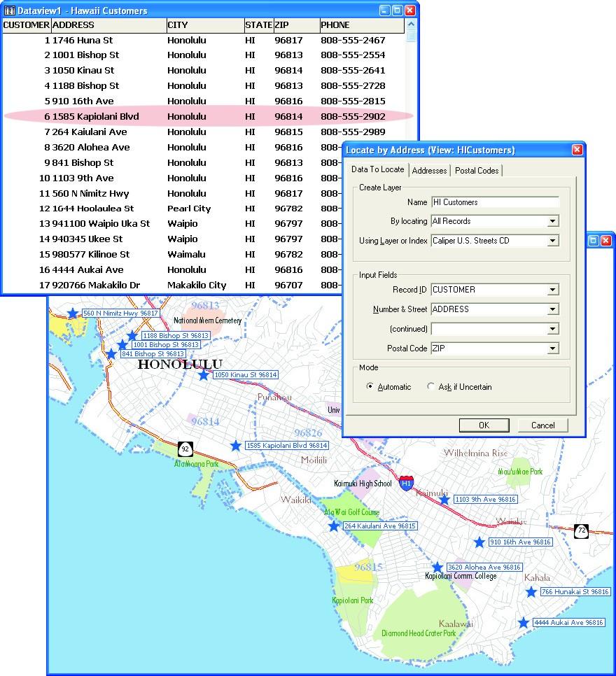This screenshot has height=676, width=616.
Task: Click the star marker for 1001 Bishop St
Action: (122, 345)
